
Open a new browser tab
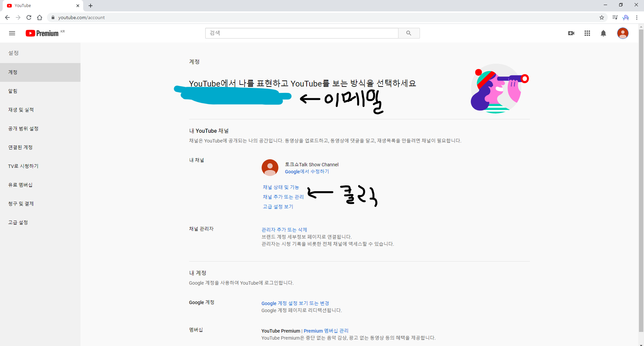[x=91, y=6]
